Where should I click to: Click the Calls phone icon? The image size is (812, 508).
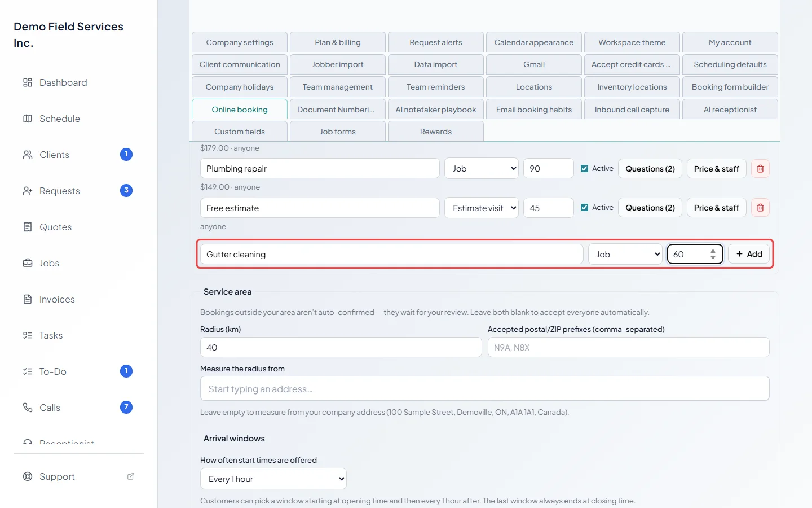pos(28,408)
